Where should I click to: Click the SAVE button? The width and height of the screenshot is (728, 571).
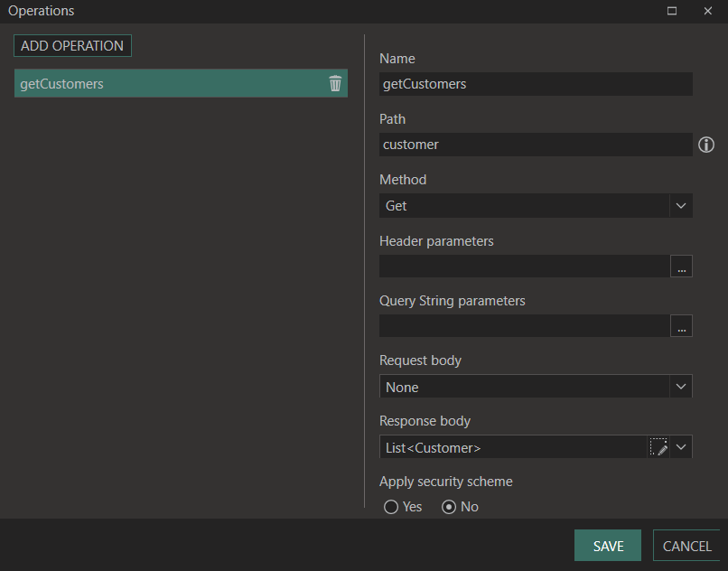608,546
